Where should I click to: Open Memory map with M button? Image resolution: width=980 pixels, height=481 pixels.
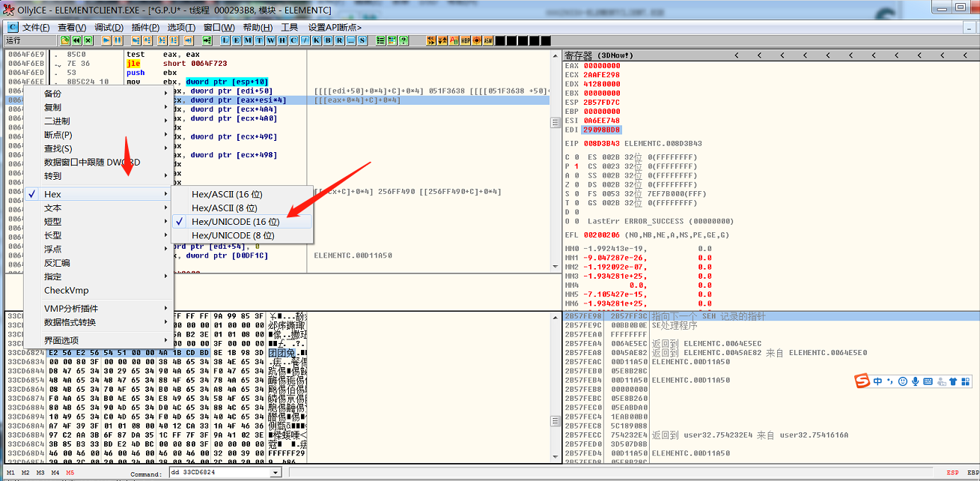tap(249, 40)
